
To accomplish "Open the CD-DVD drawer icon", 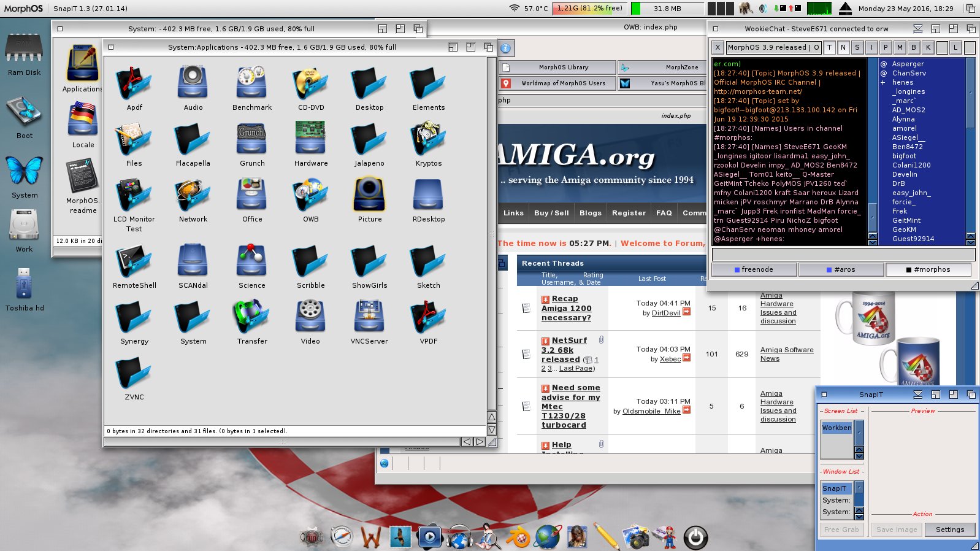I will pyautogui.click(x=311, y=83).
